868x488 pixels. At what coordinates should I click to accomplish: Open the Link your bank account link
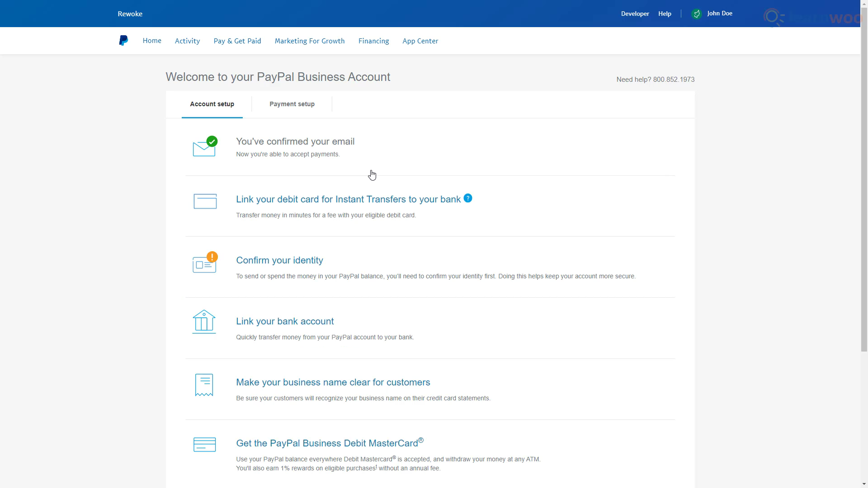tap(285, 321)
